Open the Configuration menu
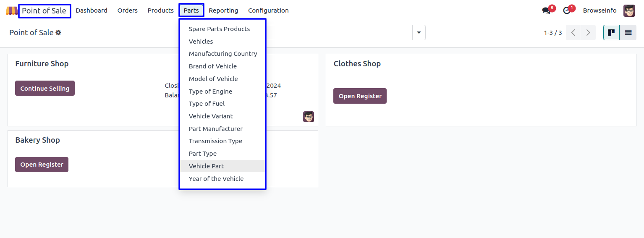Screen dimensions: 644x238 tap(268, 10)
